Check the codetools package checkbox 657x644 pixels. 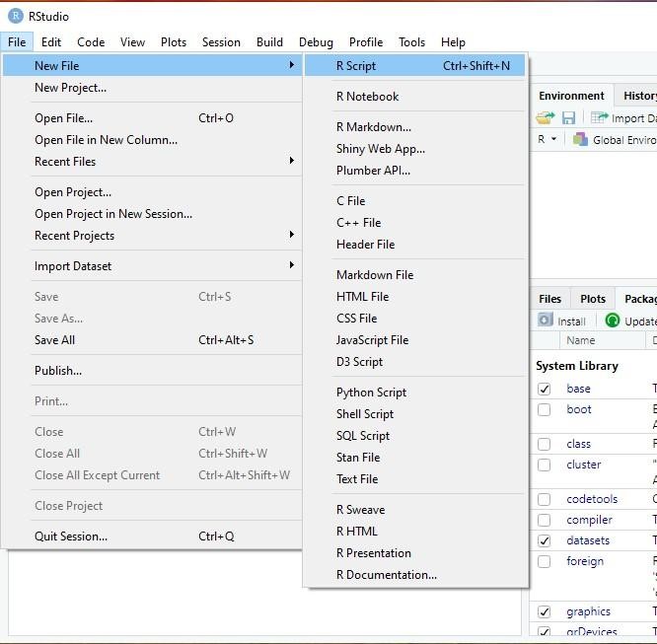[x=544, y=499]
